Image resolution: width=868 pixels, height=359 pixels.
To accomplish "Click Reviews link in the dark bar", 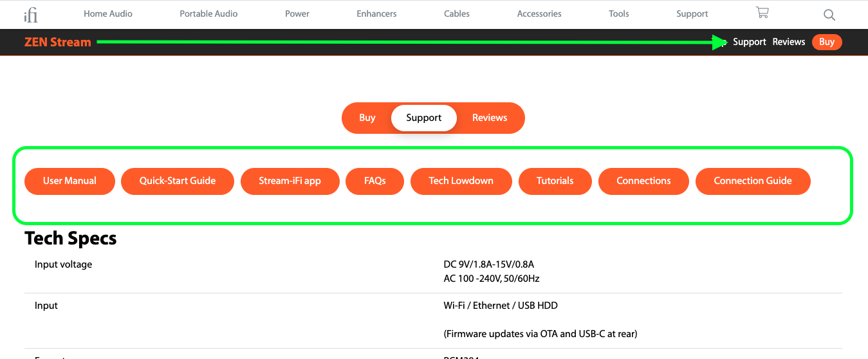I will (x=789, y=42).
